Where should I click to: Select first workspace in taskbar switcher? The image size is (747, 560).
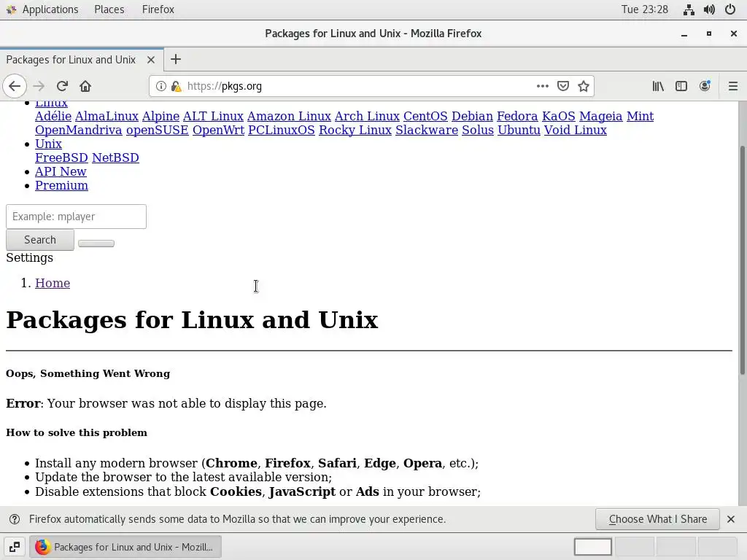[593, 547]
